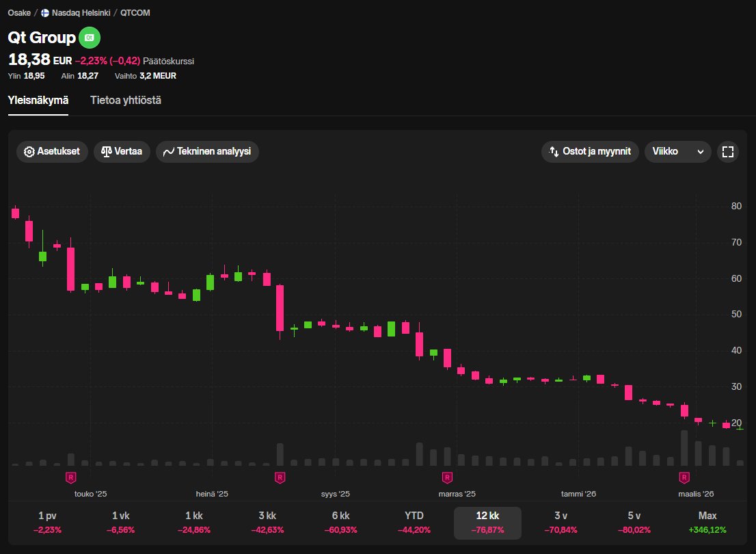This screenshot has width=756, height=554.
Task: Toggle Ostot ja myynnit markers
Action: coord(590,152)
